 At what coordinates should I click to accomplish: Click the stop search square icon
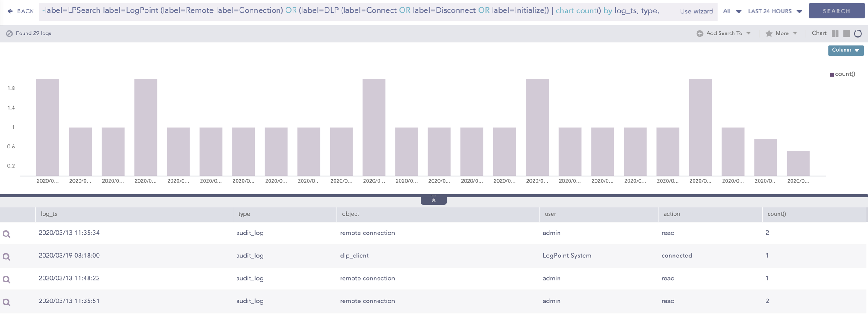[846, 33]
